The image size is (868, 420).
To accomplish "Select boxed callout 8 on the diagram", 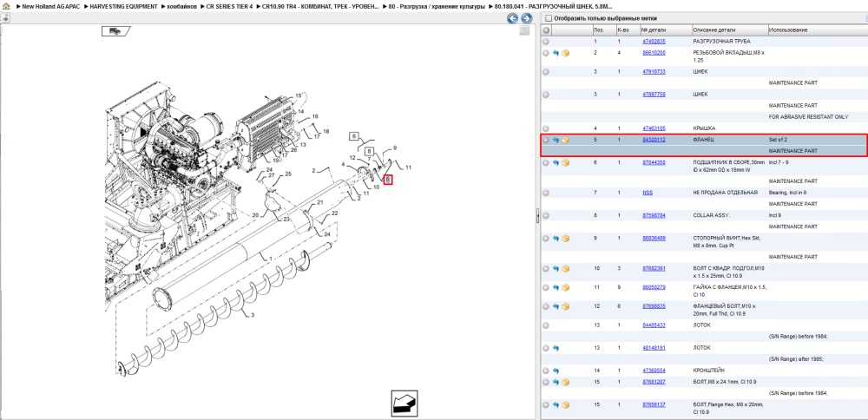I will [370, 152].
